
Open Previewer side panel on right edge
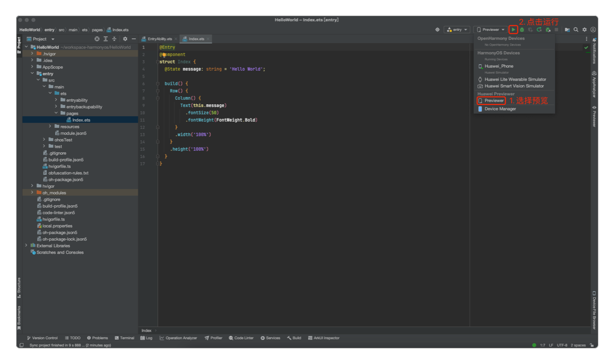coord(594,116)
